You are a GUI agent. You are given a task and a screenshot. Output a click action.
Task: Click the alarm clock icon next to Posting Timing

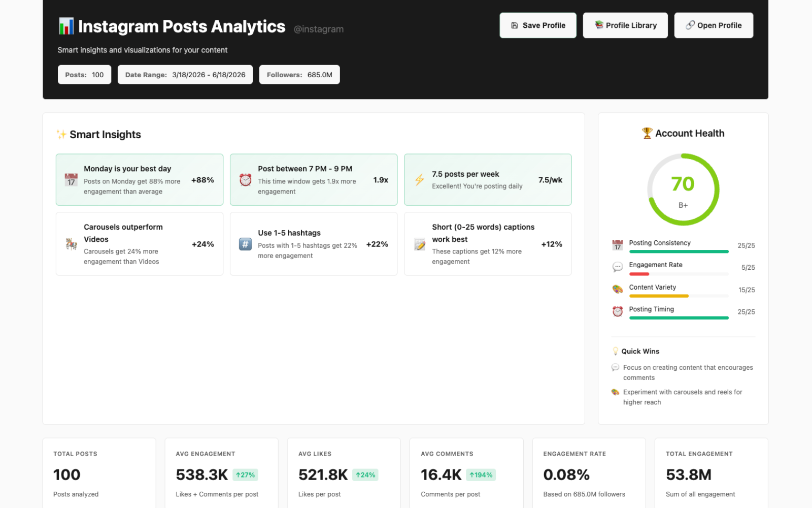618,311
